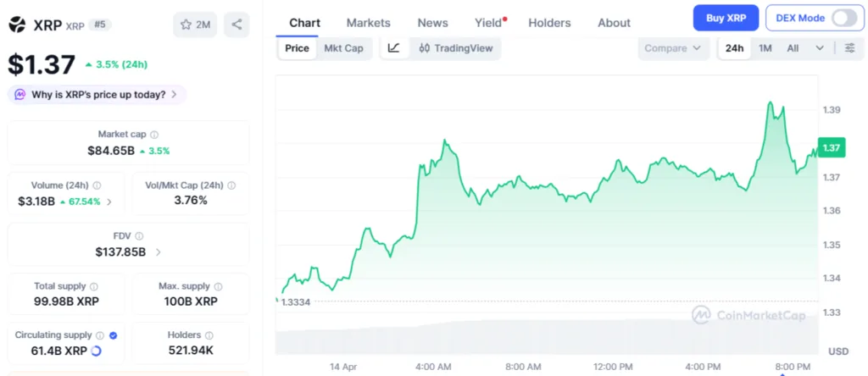Click the Market cap info icon

tap(154, 135)
